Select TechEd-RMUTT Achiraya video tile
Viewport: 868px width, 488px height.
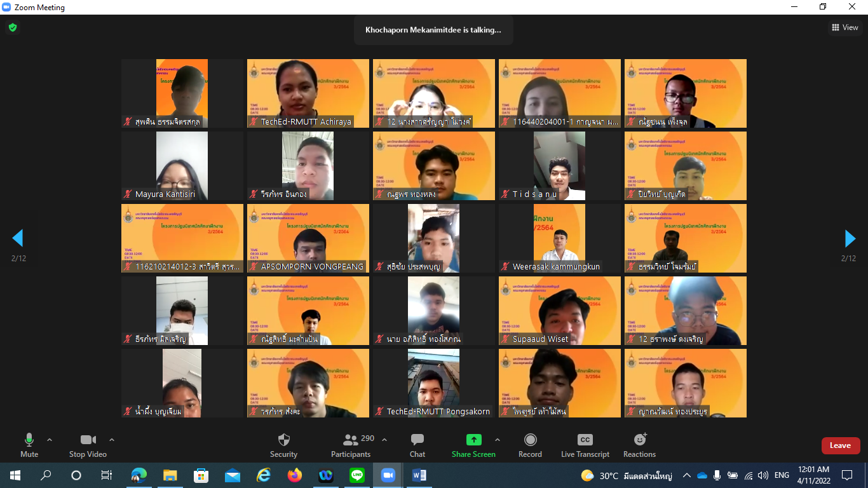coord(308,93)
